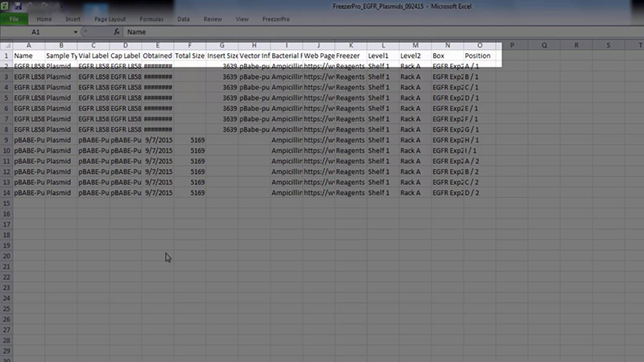Image resolution: width=644 pixels, height=362 pixels.
Task: Click Insert Size 3639 in row 3
Action: pyautogui.click(x=222, y=76)
